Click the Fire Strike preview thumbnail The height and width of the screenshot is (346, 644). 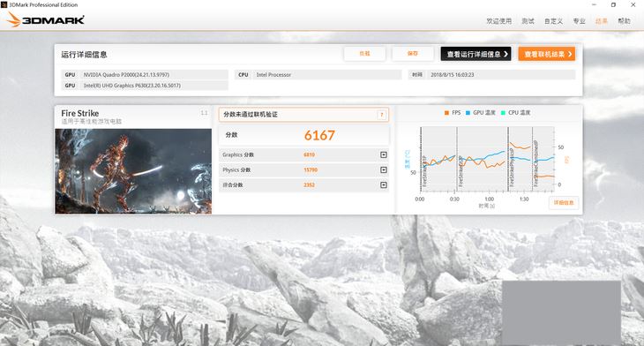click(x=133, y=171)
